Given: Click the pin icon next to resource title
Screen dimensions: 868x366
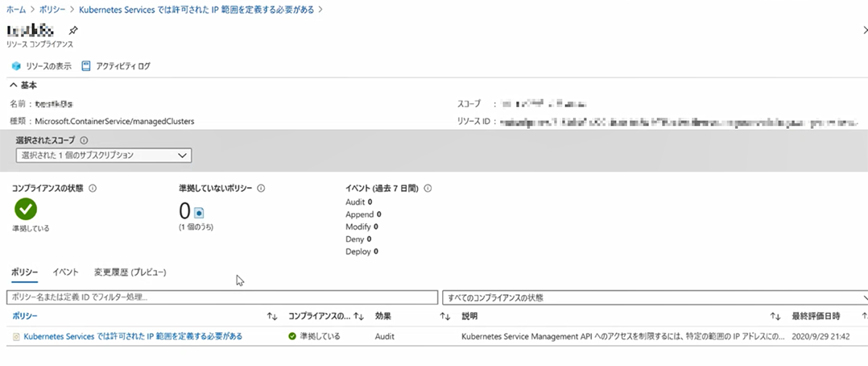Looking at the screenshot, I should (x=72, y=31).
